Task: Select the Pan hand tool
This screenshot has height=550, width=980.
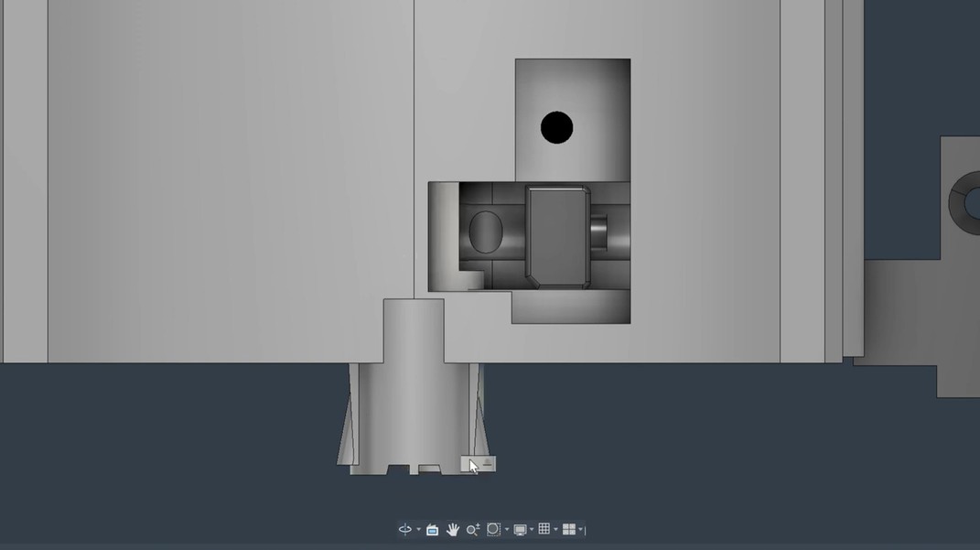Action: coord(453,529)
